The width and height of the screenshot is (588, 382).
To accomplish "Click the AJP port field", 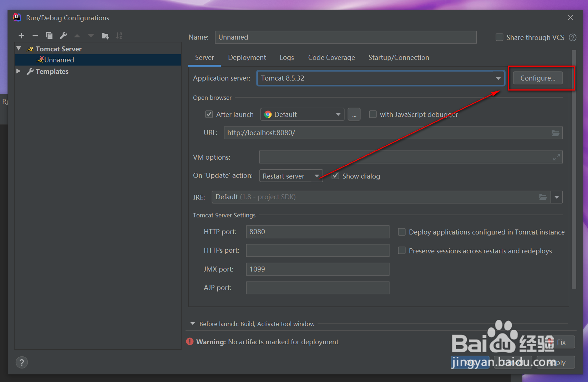I will (x=318, y=288).
